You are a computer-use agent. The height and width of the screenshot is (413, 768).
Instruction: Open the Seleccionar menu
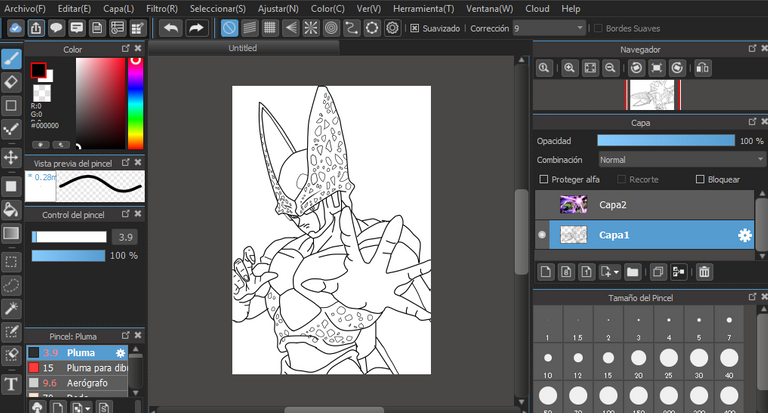click(x=218, y=9)
